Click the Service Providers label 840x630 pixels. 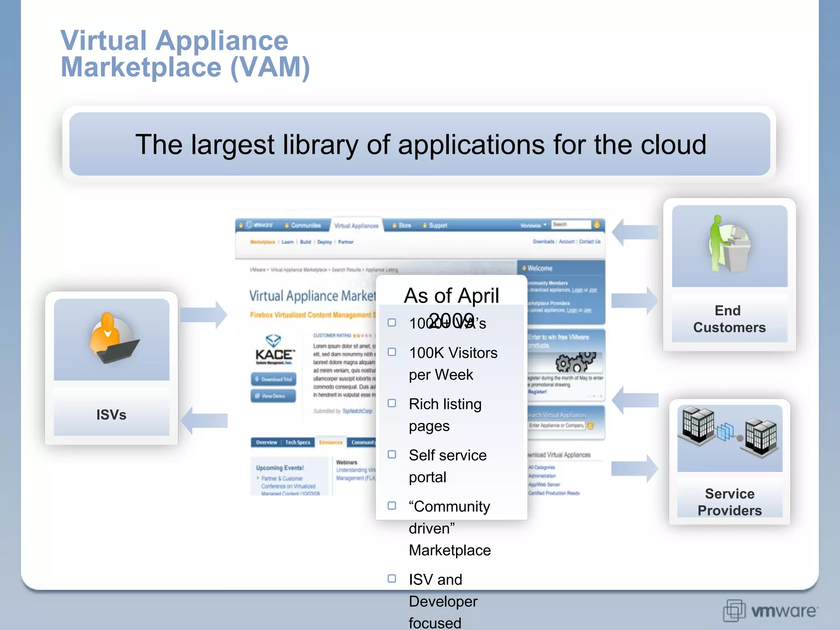(x=730, y=502)
